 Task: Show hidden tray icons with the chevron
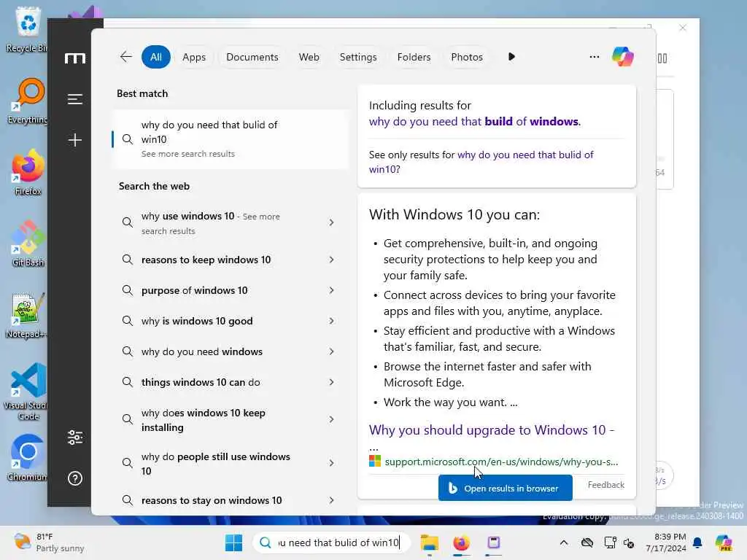tap(564, 542)
